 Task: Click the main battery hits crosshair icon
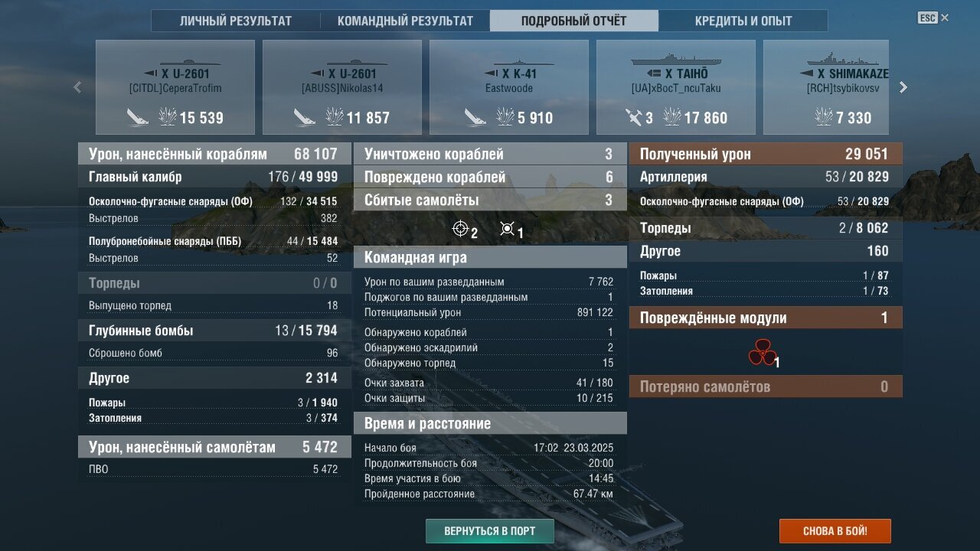[x=460, y=228]
